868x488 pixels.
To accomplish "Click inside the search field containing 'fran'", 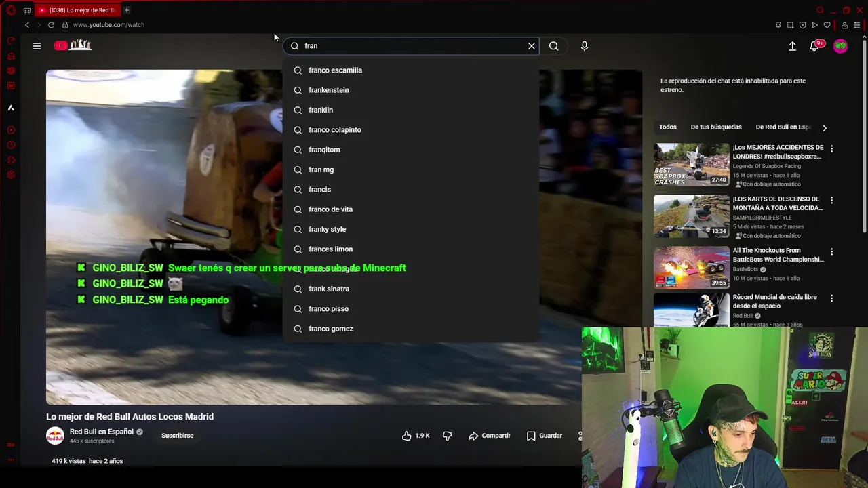I will 412,46.
